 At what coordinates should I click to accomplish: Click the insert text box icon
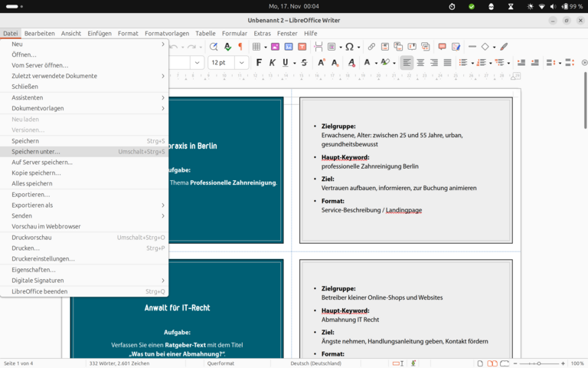click(304, 47)
